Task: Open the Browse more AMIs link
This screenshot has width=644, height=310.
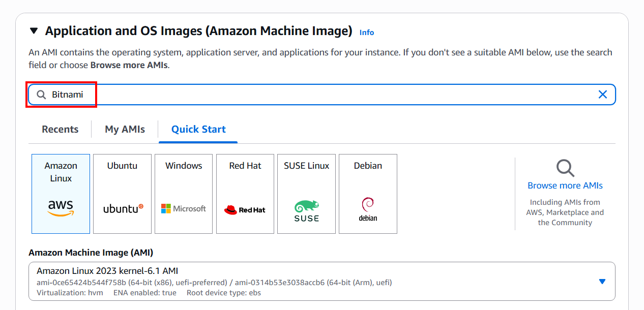Action: click(x=565, y=185)
